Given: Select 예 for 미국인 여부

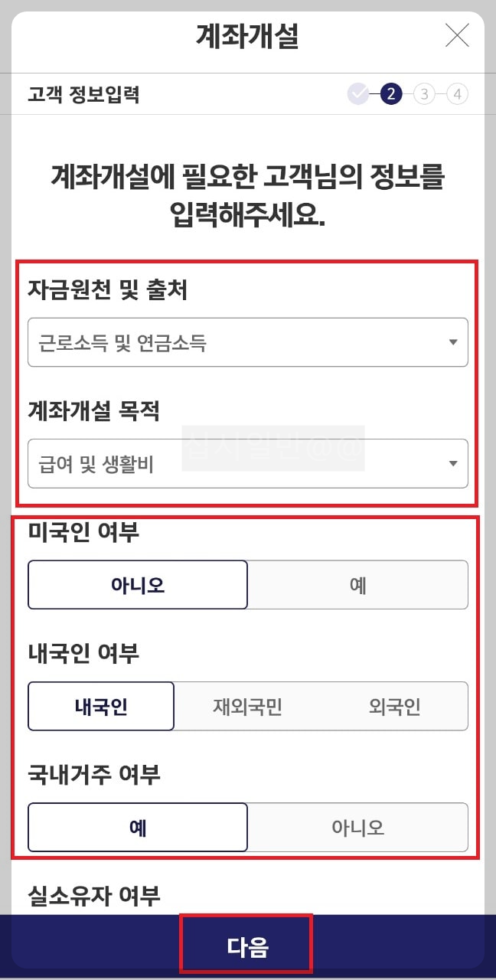Looking at the screenshot, I should pos(357,584).
